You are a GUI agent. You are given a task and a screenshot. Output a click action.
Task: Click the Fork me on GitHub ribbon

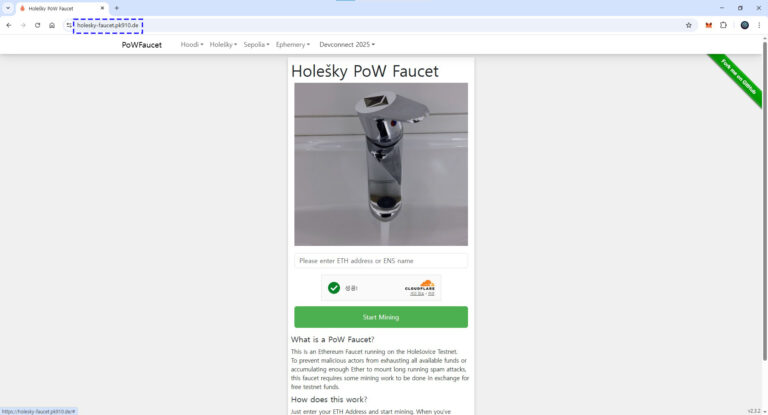(739, 77)
